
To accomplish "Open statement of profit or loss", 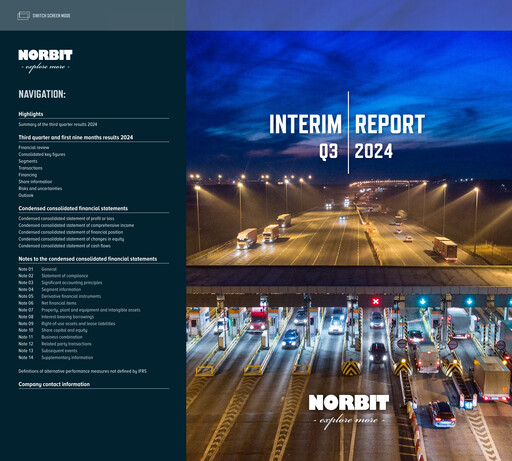I will coord(66,219).
